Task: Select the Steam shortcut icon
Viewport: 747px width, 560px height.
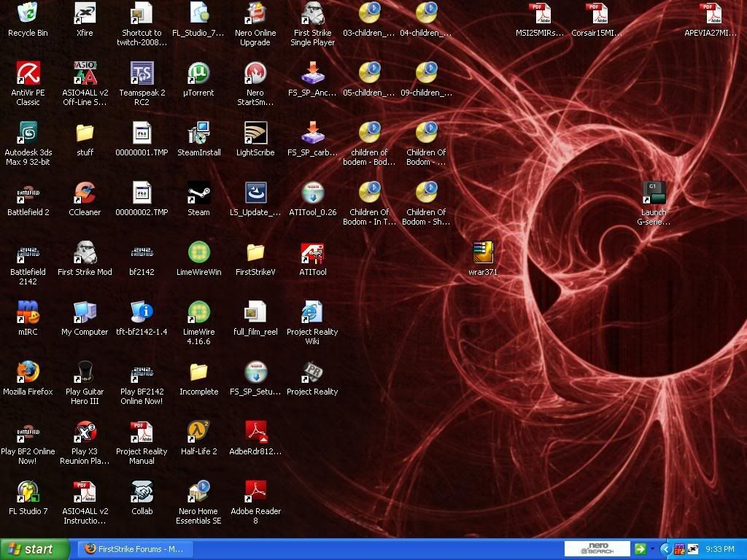Action: 198,192
